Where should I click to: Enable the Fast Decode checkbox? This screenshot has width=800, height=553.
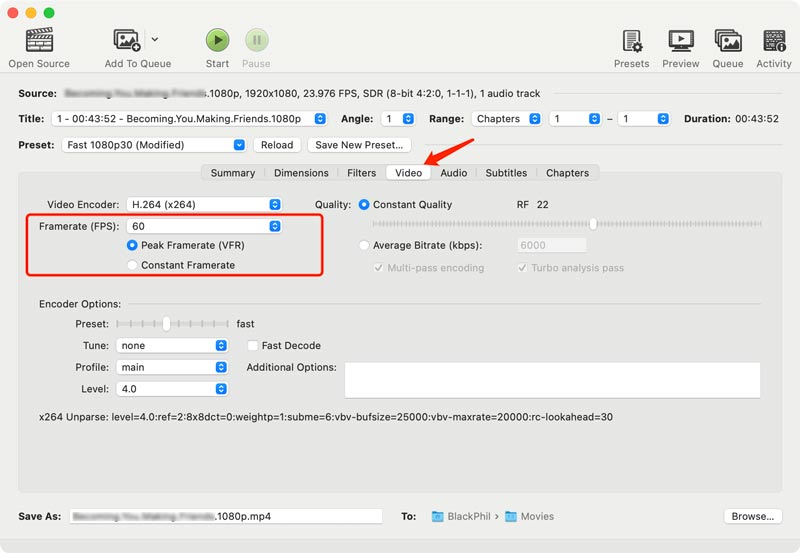click(x=253, y=346)
